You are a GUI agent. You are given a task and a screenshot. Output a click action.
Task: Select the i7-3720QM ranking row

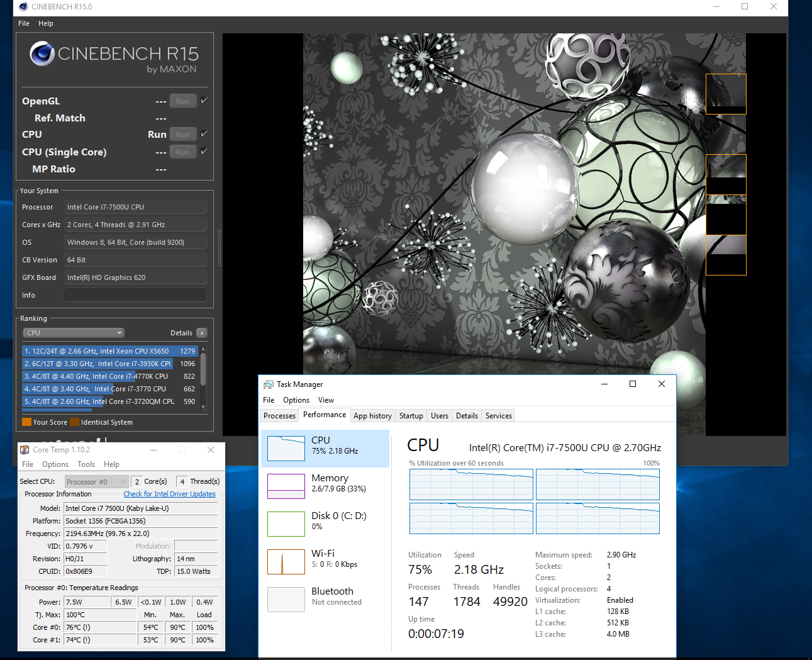click(x=110, y=401)
